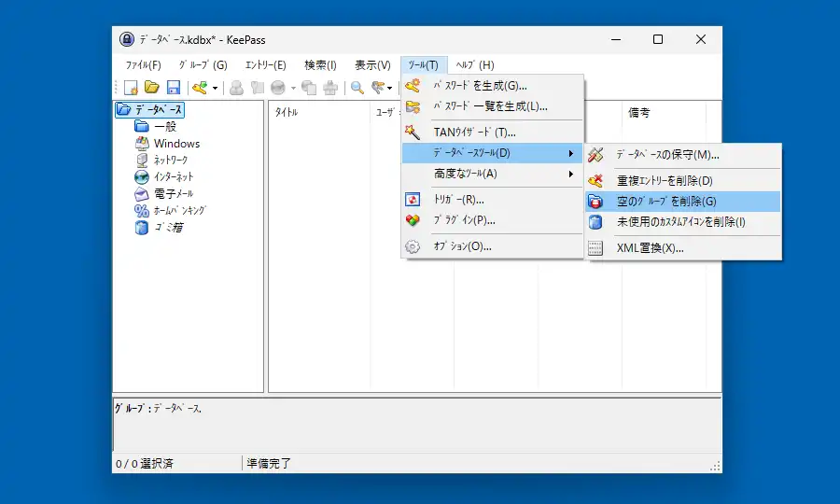Choose オプション(O)... menu entry
Screen dimensions: 840x504
492,246
